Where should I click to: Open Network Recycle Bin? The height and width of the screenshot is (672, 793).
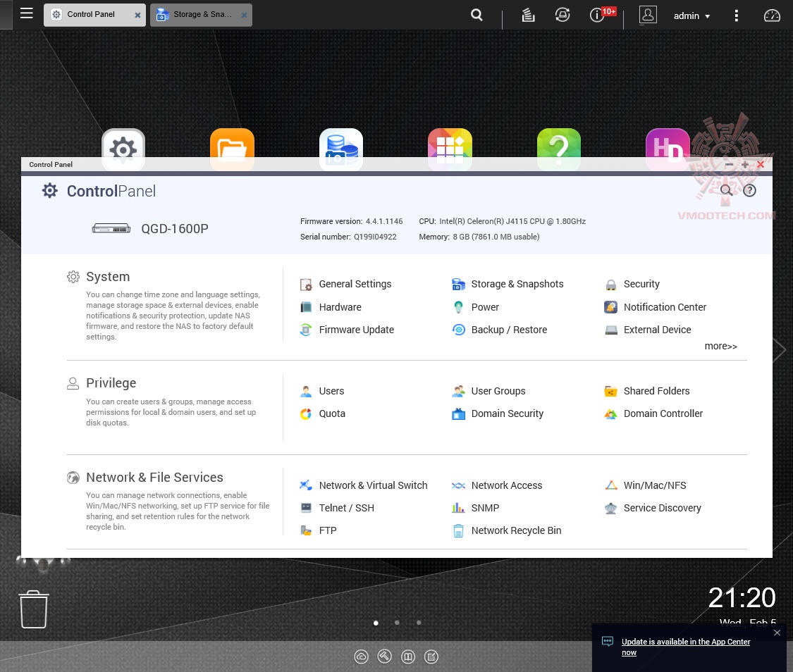[x=507, y=530]
